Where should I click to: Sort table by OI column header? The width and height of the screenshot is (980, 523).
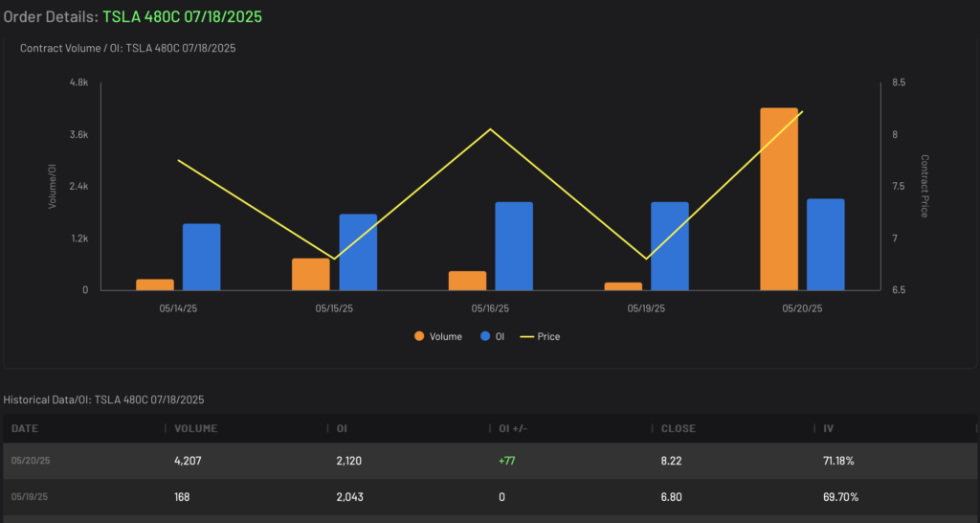coord(342,428)
